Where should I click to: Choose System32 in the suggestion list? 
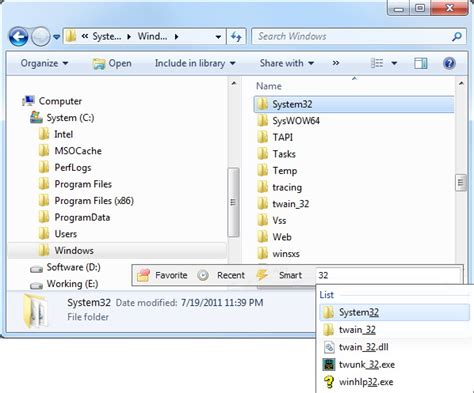(x=395, y=312)
